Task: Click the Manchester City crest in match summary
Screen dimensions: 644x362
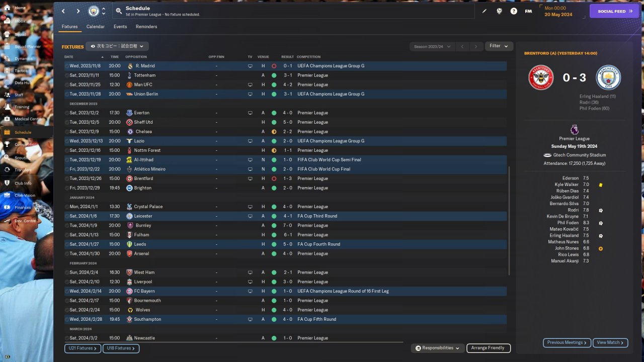Action: click(608, 78)
